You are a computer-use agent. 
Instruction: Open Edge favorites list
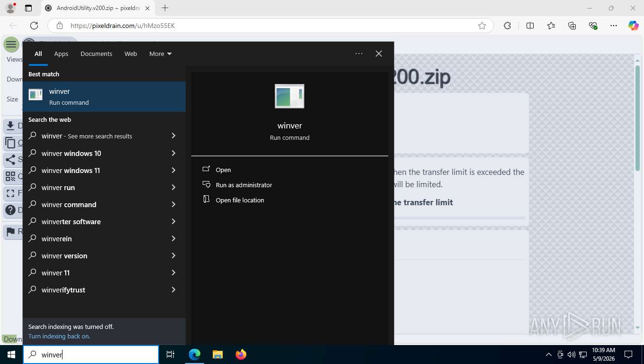(x=551, y=26)
